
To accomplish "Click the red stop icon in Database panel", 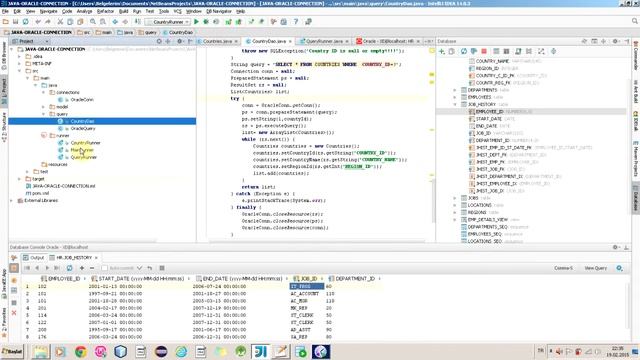I will (484, 51).
